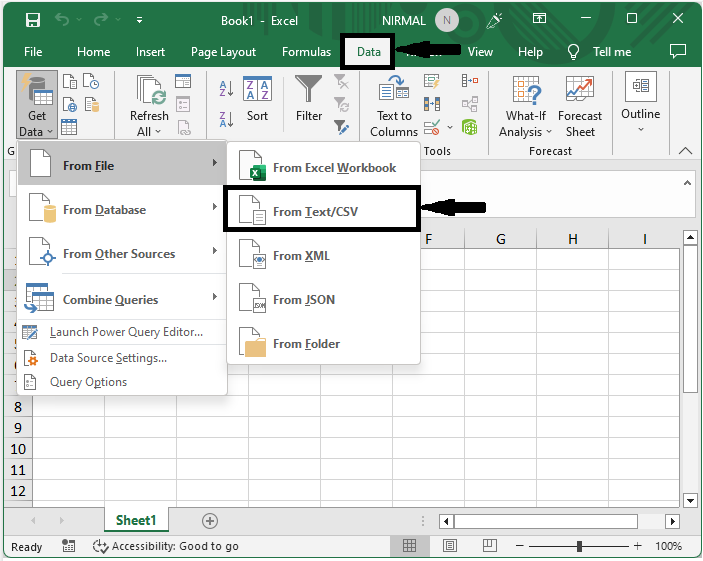Open the From Database submenu
This screenshot has height=561, width=703.
pos(122,209)
